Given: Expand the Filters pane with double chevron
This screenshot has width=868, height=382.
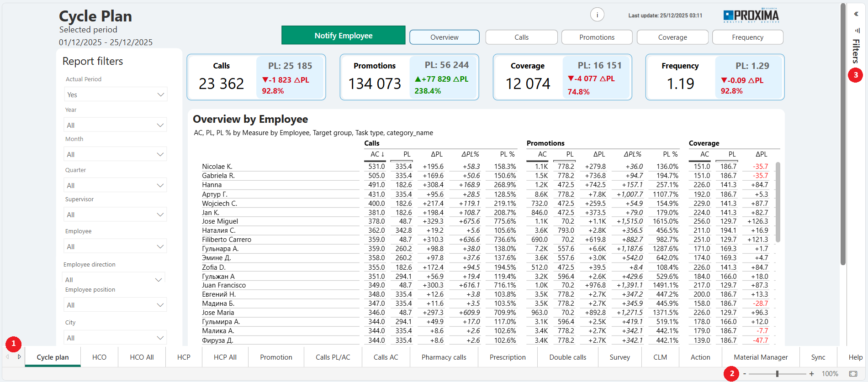Looking at the screenshot, I should coord(856,14).
